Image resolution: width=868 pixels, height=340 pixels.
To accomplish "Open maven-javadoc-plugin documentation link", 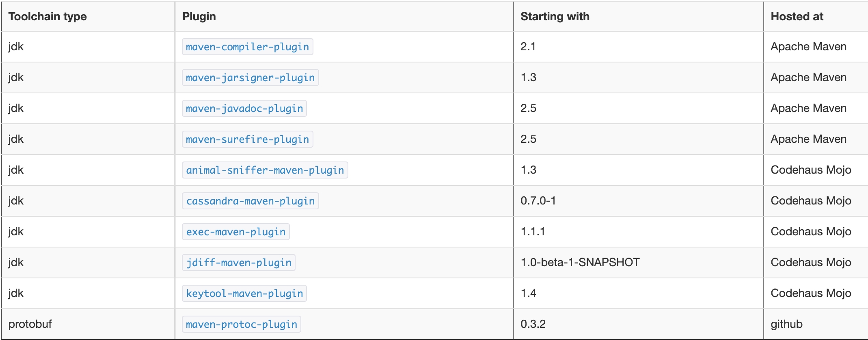I will pos(244,109).
